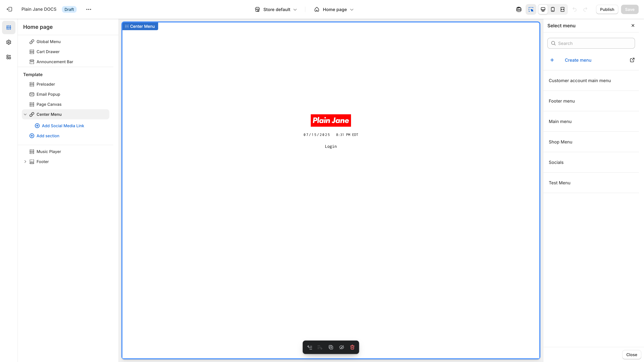
Task: Duplicate the Center Menu section
Action: (x=331, y=347)
